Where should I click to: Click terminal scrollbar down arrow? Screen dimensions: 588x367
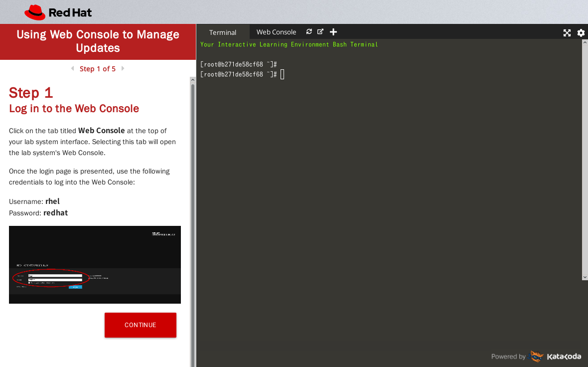[585, 277]
